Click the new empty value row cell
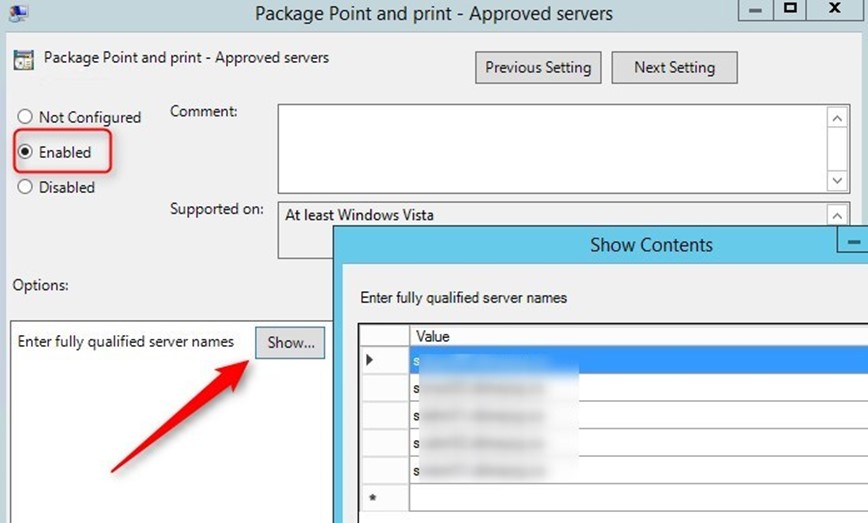The image size is (868, 523). [x=639, y=498]
